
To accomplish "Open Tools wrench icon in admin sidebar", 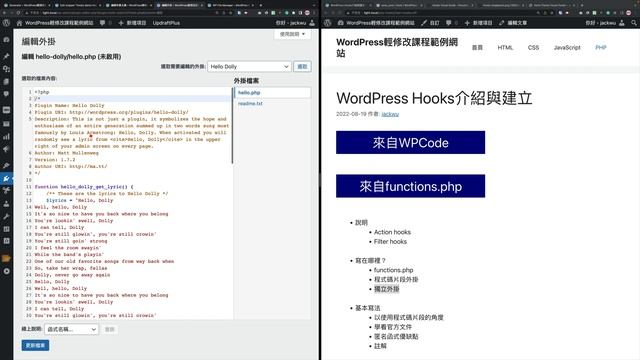I will click(x=6, y=216).
